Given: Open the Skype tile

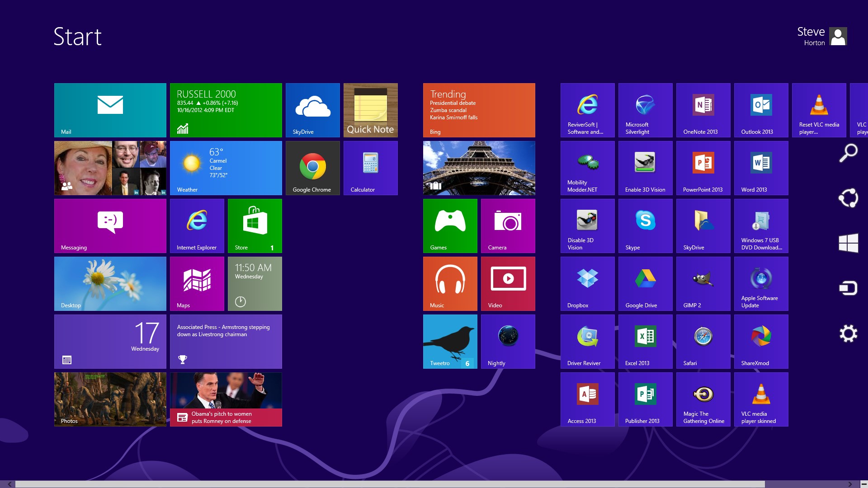Looking at the screenshot, I should [646, 226].
